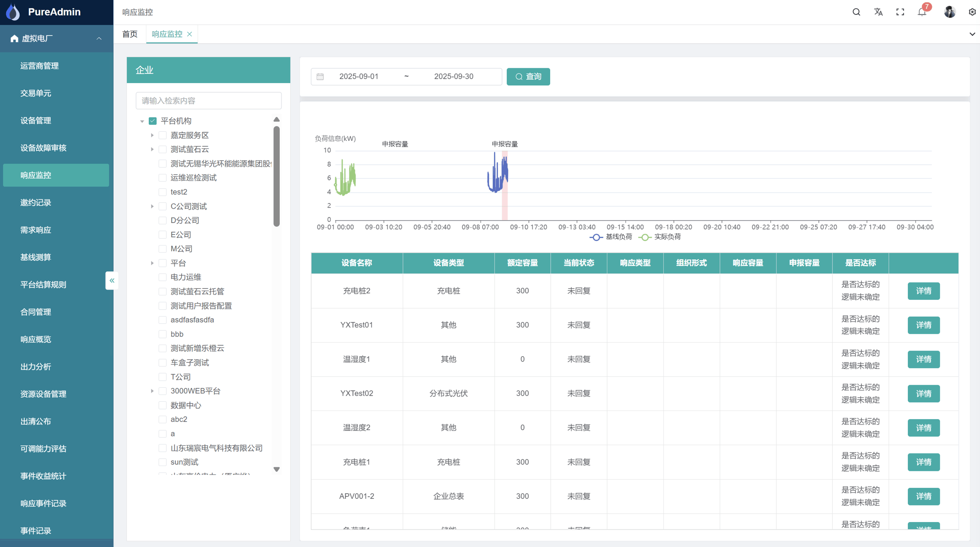The width and height of the screenshot is (980, 547).
Task: Open 邀约记录 in the sidebar
Action: 36,203
